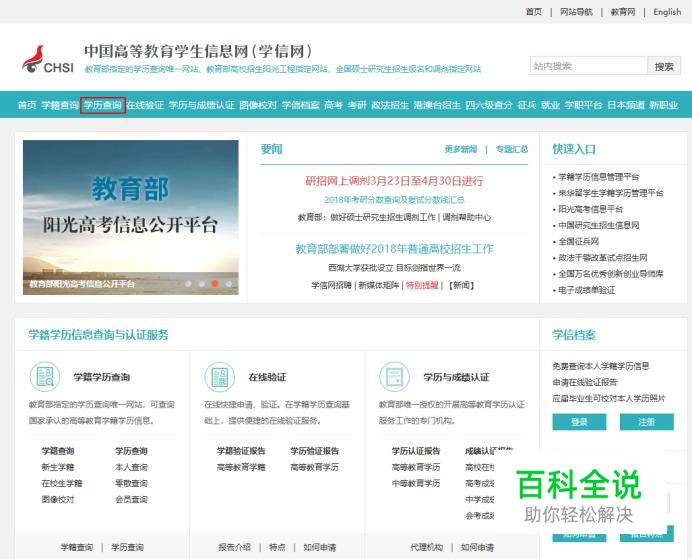Select the first carousel dot

click(188, 284)
